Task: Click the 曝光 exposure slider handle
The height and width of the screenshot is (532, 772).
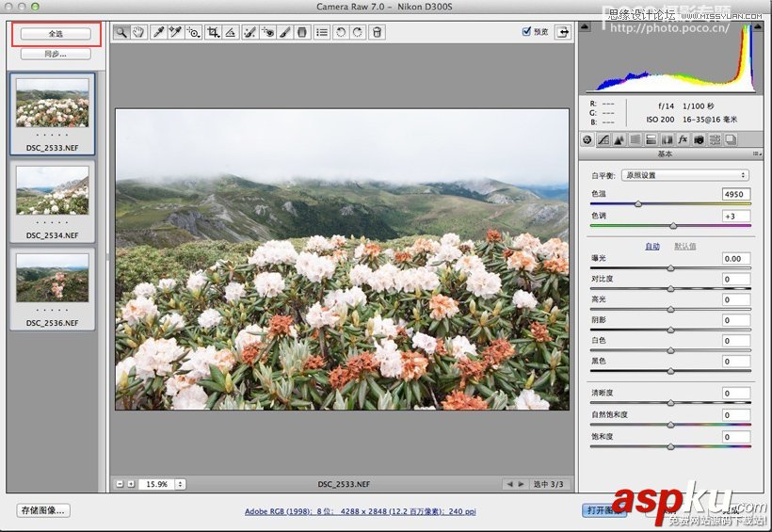Action: (670, 268)
